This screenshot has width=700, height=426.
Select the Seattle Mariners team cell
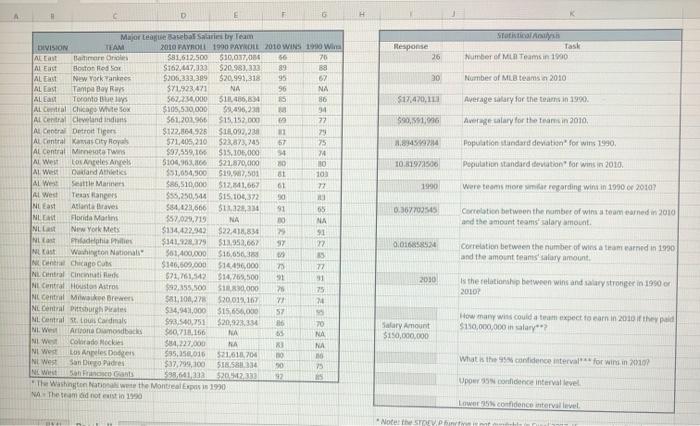114,184
